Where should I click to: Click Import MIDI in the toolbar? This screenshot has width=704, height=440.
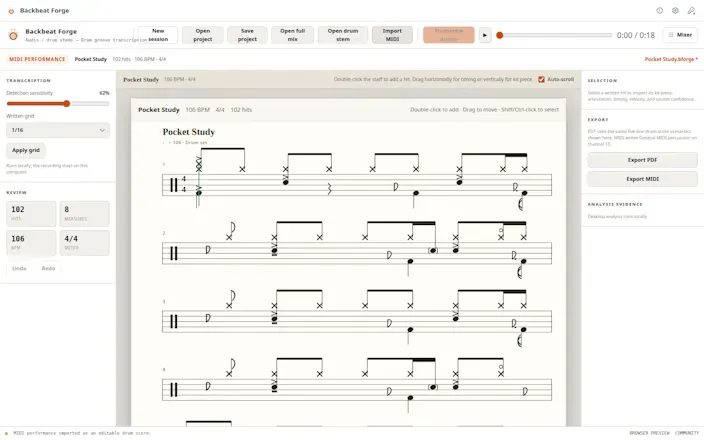[x=392, y=35]
